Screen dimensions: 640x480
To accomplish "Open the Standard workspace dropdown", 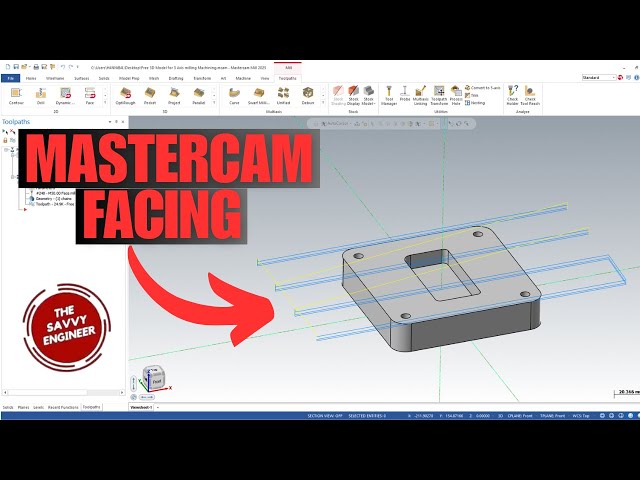I will 599,78.
